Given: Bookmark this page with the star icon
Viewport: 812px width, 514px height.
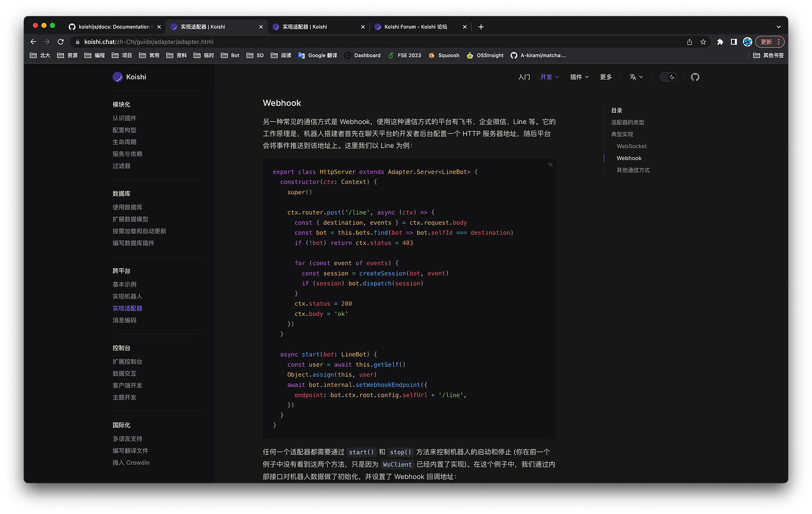Looking at the screenshot, I should click(x=703, y=42).
